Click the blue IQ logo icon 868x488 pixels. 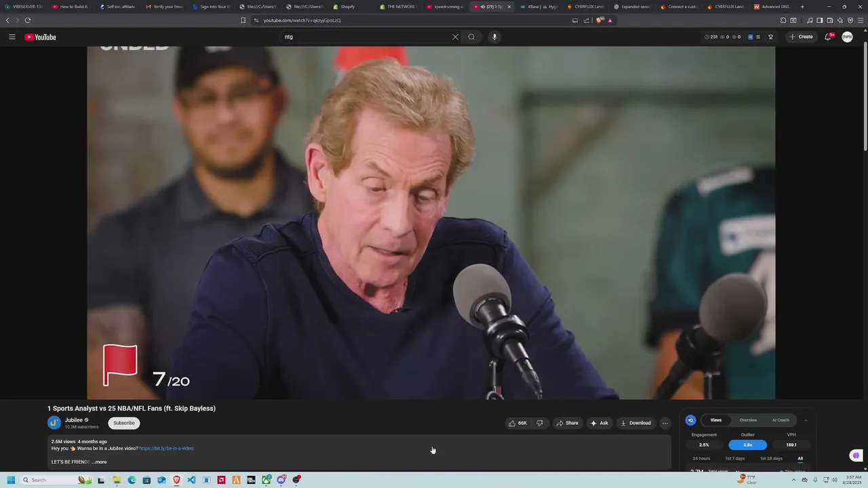click(x=690, y=420)
